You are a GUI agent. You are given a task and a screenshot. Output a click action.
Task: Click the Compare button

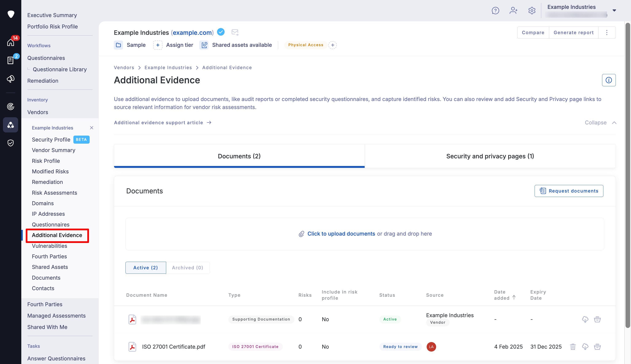pyautogui.click(x=533, y=32)
